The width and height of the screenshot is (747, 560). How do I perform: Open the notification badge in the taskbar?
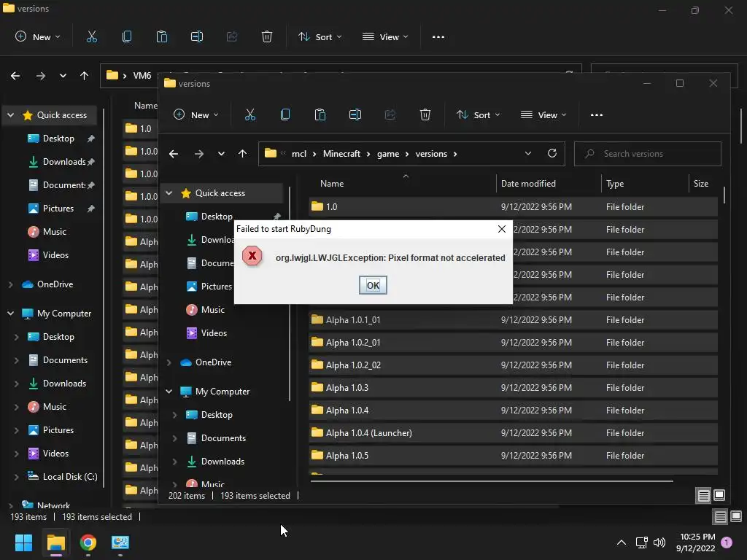(727, 542)
